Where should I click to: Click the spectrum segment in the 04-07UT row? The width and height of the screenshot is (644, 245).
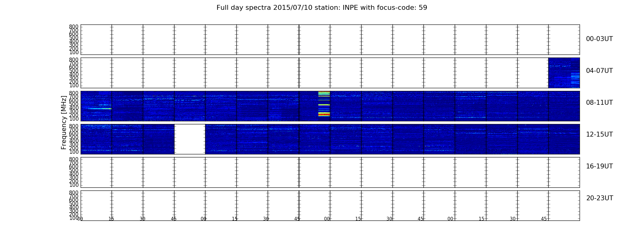(564, 73)
